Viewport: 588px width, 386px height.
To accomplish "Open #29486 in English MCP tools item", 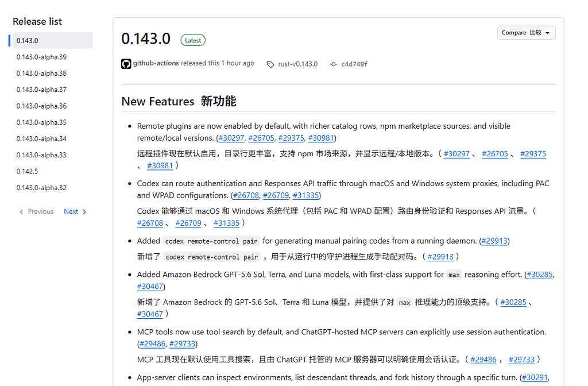I will pyautogui.click(x=152, y=344).
